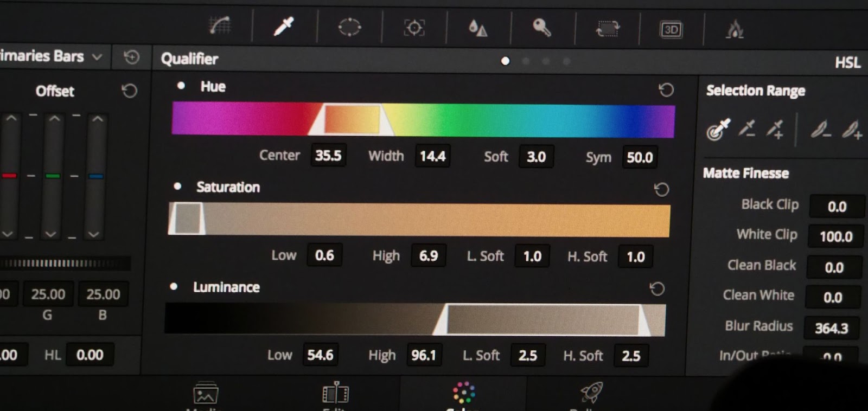Select the fourth Qualifier mode page dot

pos(566,61)
